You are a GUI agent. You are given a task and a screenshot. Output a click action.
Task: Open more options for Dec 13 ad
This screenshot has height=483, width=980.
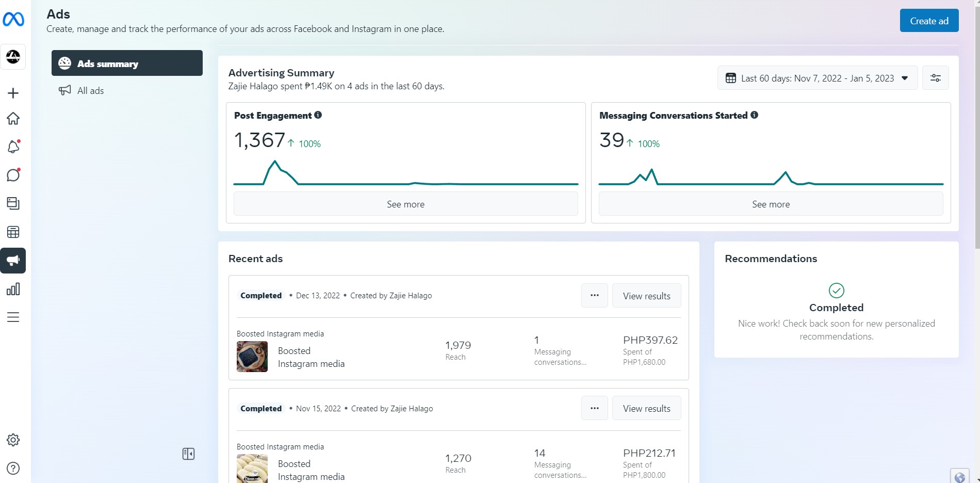(594, 296)
